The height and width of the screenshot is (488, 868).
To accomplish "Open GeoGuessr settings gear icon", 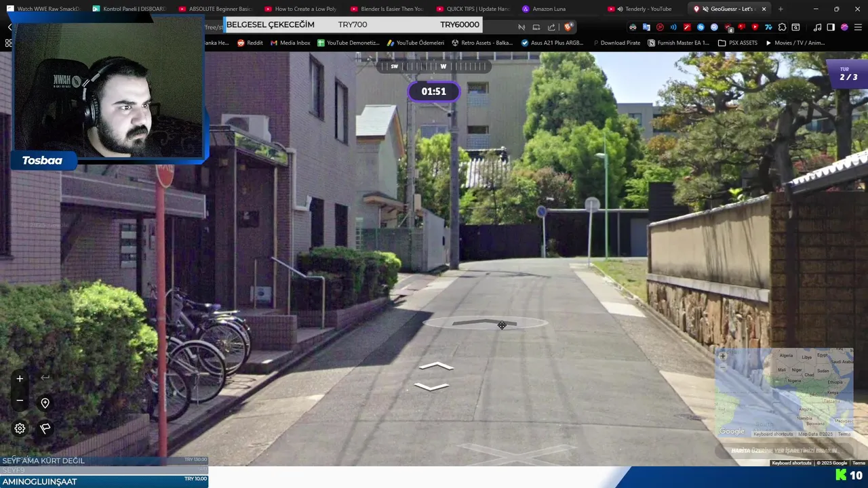I will click(20, 428).
